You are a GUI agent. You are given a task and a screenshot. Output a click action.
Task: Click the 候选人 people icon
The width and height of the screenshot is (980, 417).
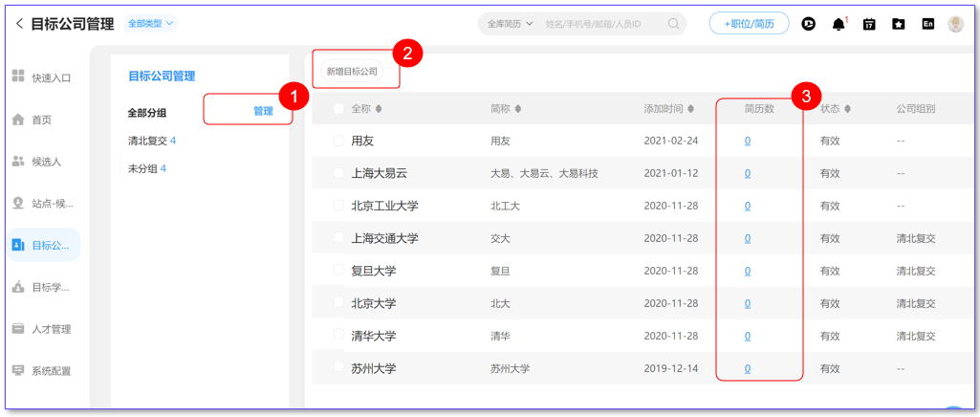[18, 161]
